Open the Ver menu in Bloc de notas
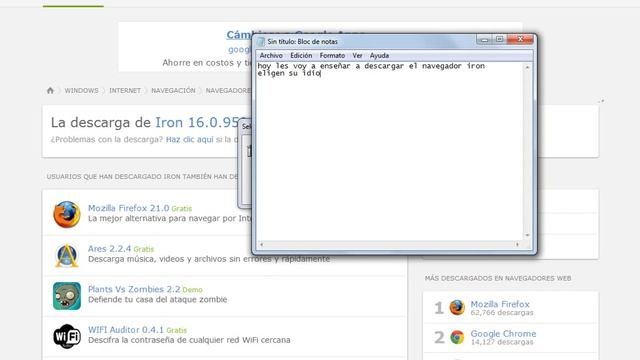Viewport: 640px width, 360px height. coord(358,56)
